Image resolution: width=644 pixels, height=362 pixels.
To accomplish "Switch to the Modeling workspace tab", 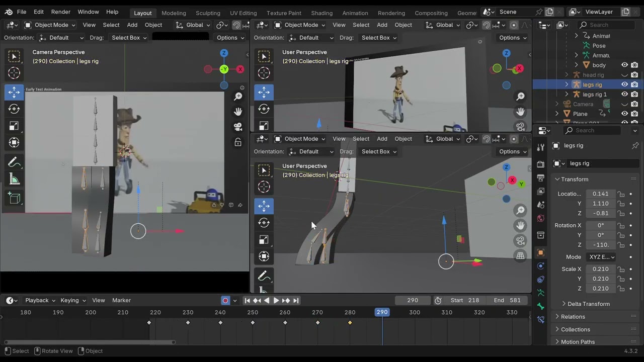I will pos(174,13).
